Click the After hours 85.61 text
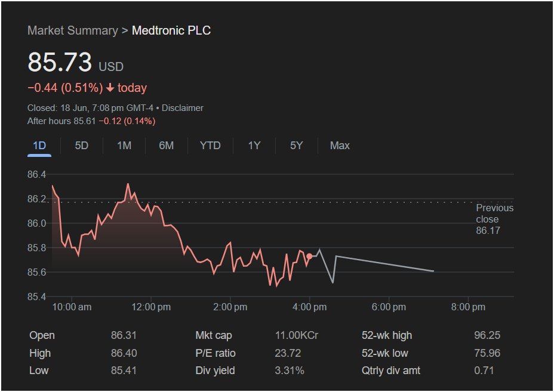Image resolution: width=554 pixels, height=392 pixels. tap(61, 121)
